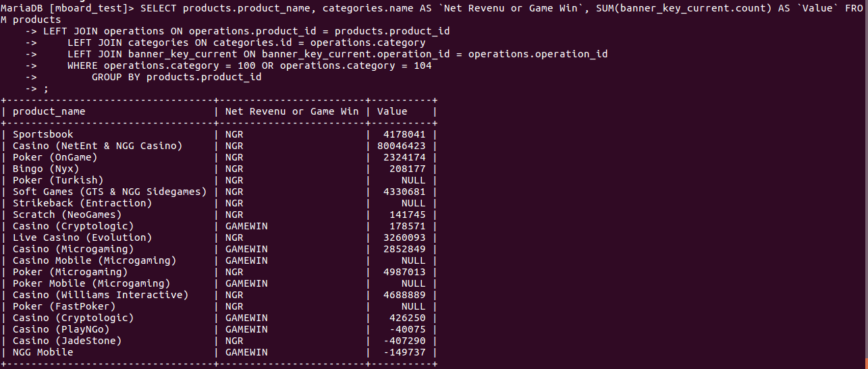Click NGR in the Live Casino (Evolution) row
This screenshot has width=868, height=369.
pyautogui.click(x=234, y=237)
